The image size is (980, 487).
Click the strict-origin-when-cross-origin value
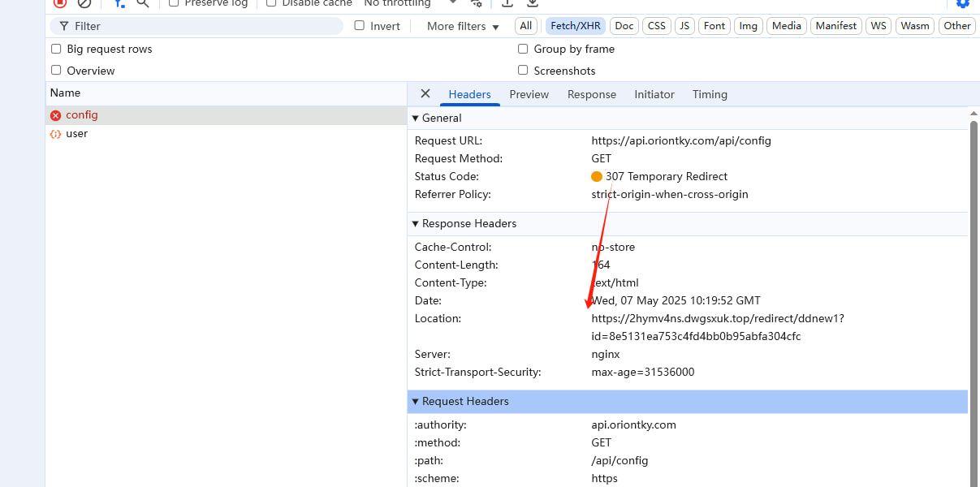pyautogui.click(x=670, y=194)
